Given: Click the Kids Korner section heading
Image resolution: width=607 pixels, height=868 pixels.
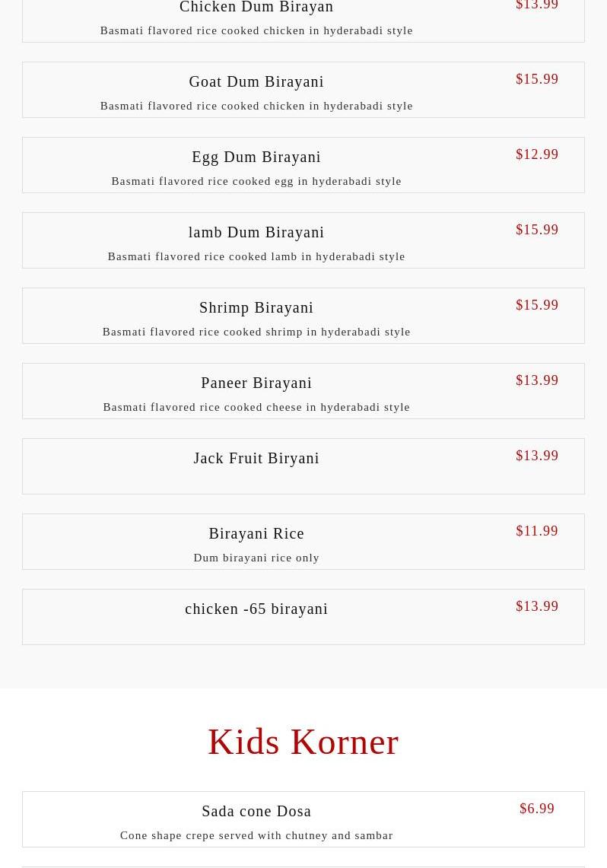Looking at the screenshot, I should 303,742.
